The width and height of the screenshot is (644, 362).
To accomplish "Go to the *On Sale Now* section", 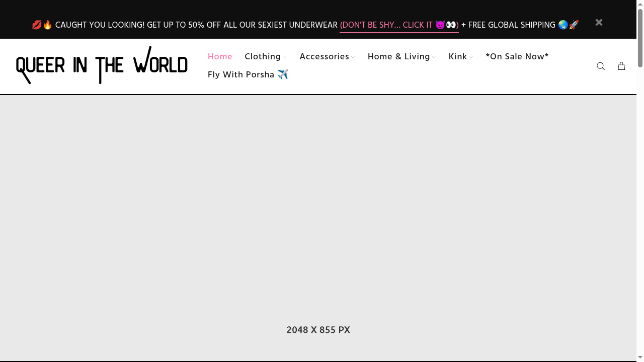I will 517,56.
